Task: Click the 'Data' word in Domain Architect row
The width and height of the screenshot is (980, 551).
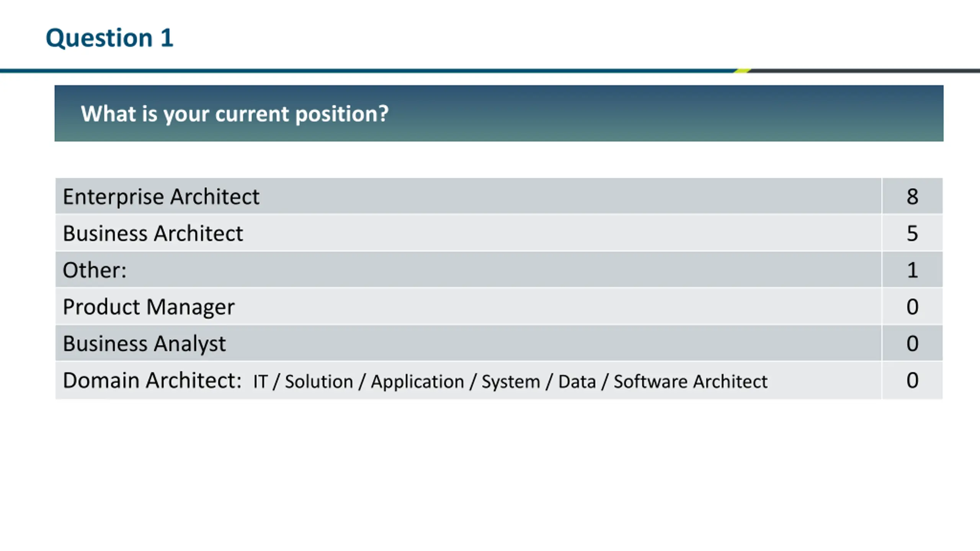Action: [x=577, y=381]
